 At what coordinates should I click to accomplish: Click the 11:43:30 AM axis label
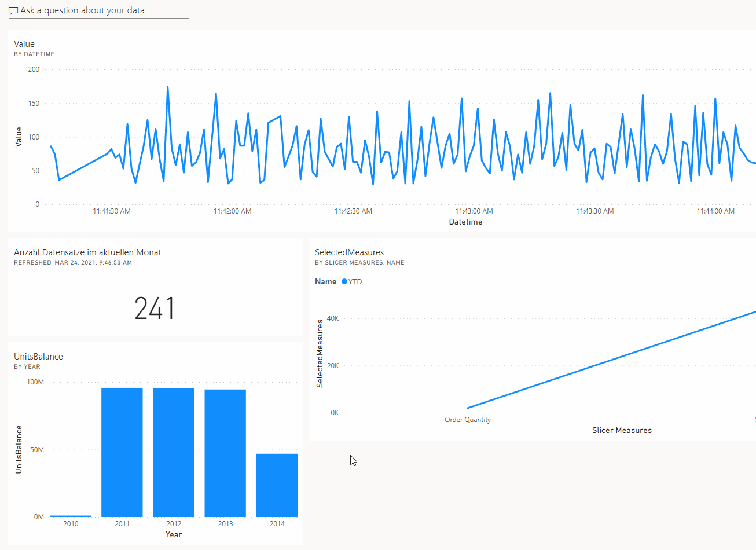[595, 211]
